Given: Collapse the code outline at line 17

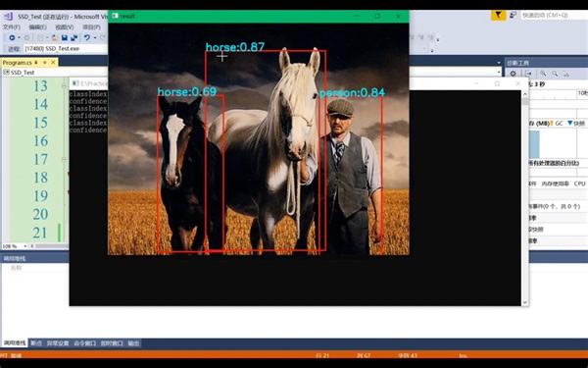Looking at the screenshot, I should [x=64, y=160].
